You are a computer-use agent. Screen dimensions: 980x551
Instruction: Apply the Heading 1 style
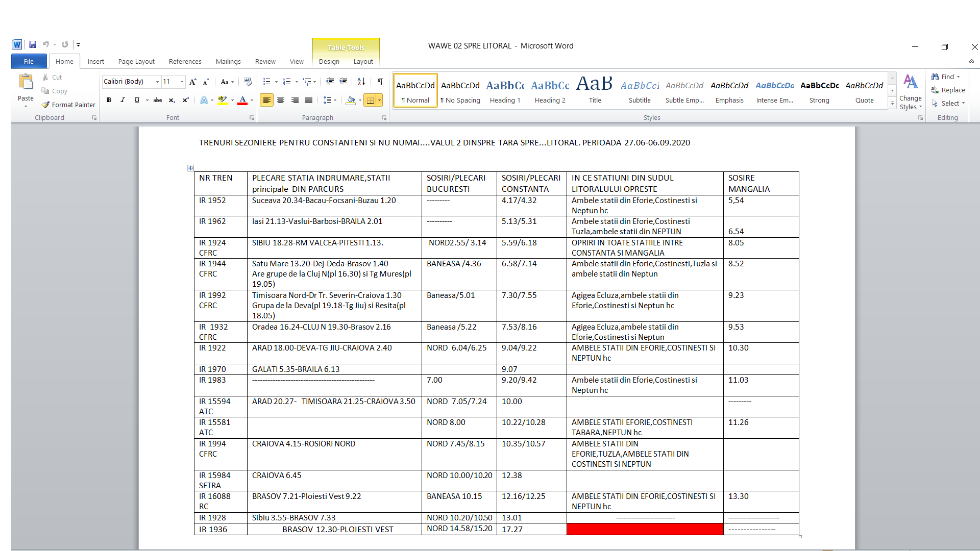[x=505, y=90]
